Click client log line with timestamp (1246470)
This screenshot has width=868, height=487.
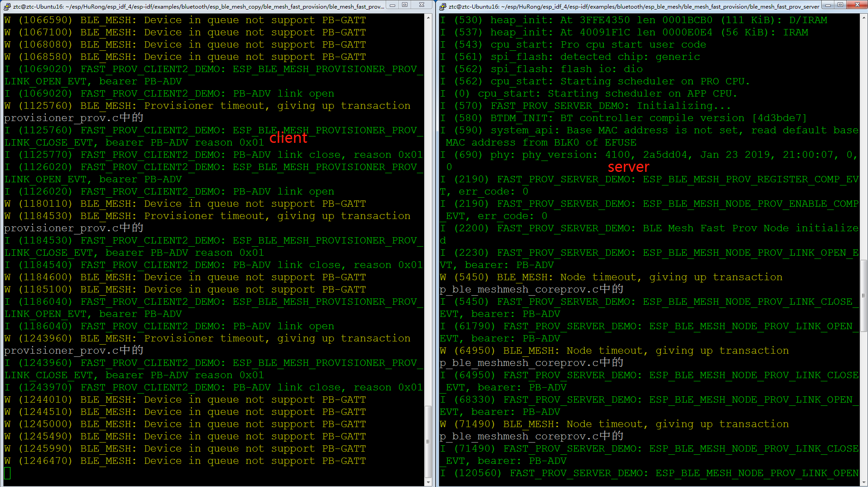click(x=185, y=461)
